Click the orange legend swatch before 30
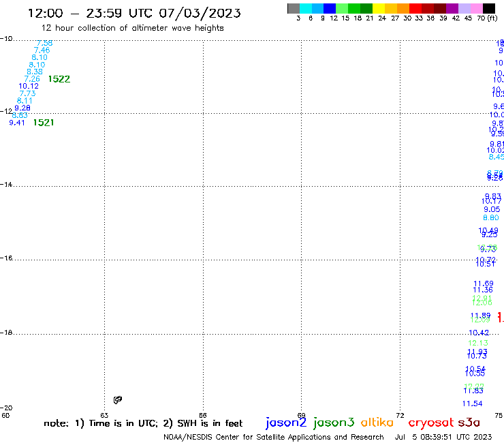Screen dimensions: 504x443 tap(403, 8)
